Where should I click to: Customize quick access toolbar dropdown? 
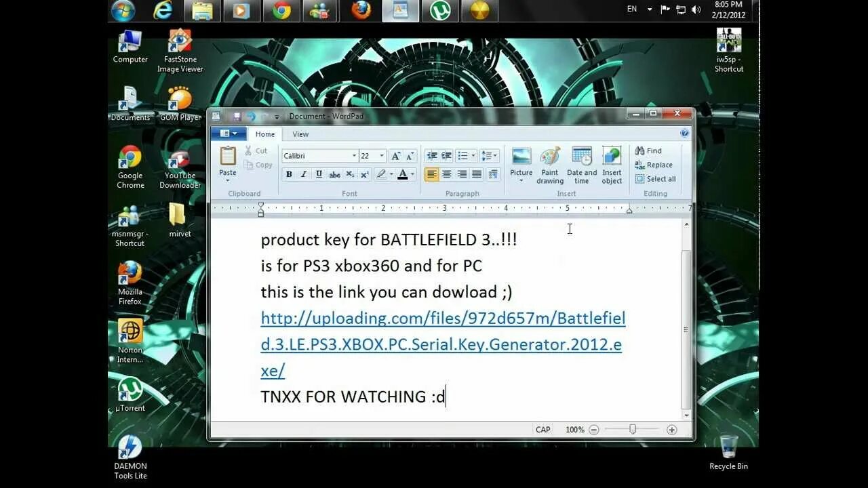277,117
